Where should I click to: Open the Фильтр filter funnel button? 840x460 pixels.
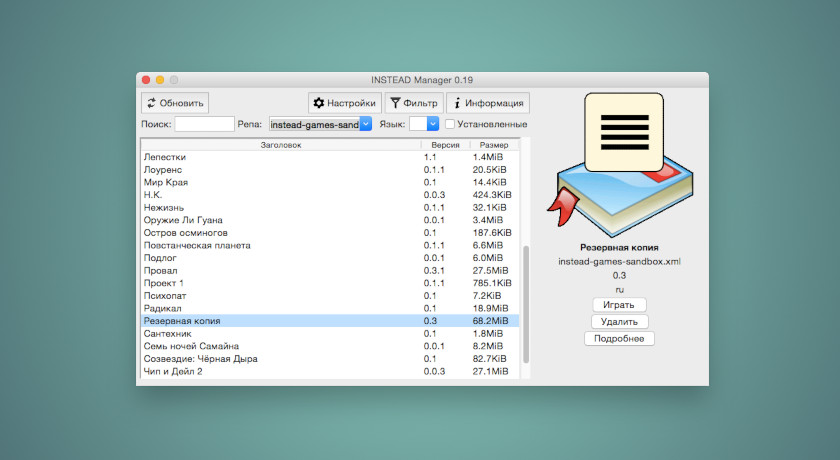click(x=413, y=102)
